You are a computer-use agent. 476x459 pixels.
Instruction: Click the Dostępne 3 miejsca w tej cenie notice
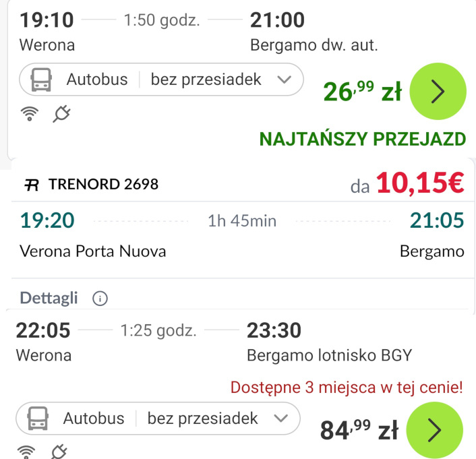coord(347,388)
